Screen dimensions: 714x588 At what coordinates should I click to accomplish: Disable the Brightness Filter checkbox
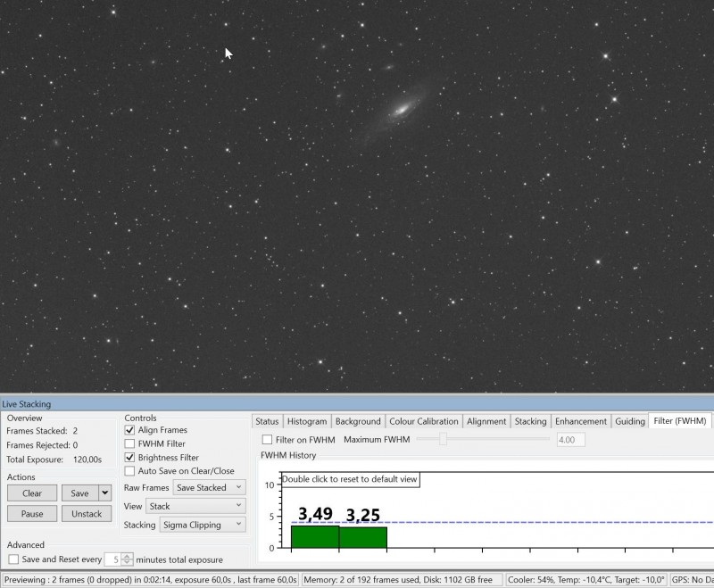click(129, 458)
